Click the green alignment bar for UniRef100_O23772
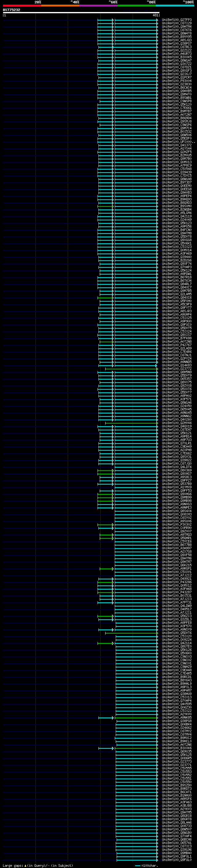Viewport: 197px width, 868px height. click(131, 369)
